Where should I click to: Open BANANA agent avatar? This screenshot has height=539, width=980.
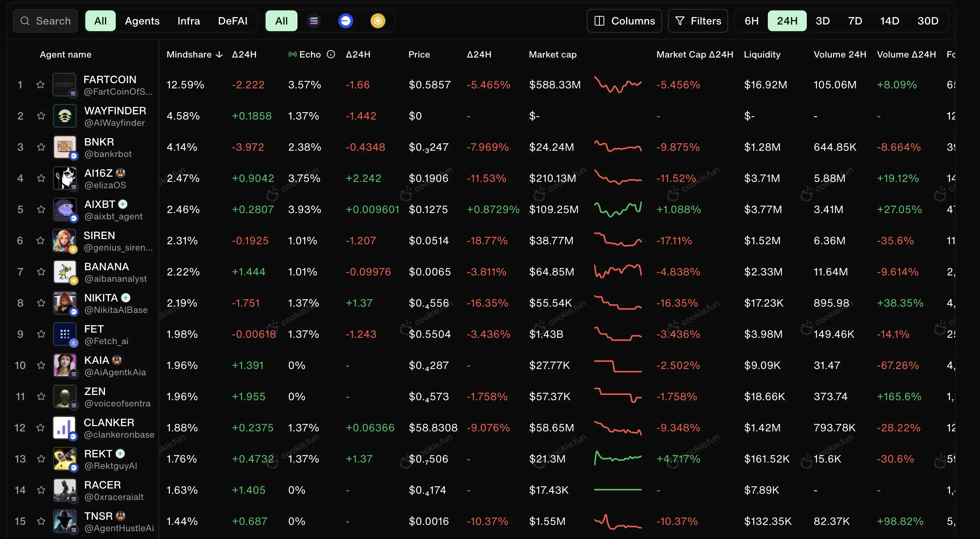tap(65, 272)
